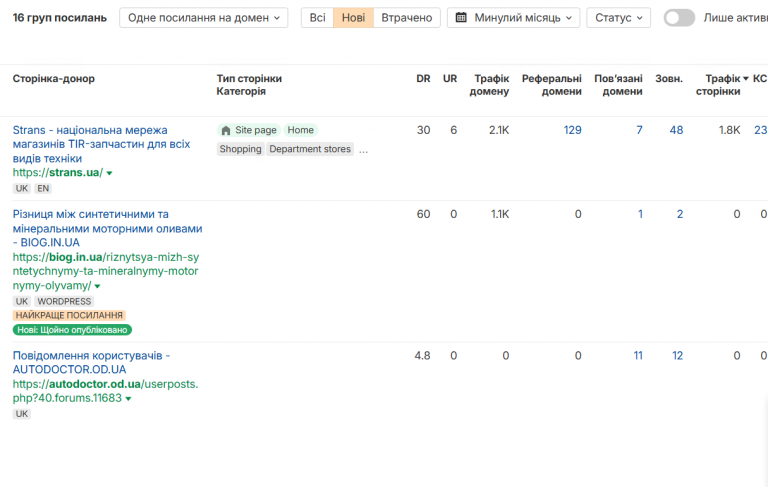Select the Всі tab

[x=317, y=18]
